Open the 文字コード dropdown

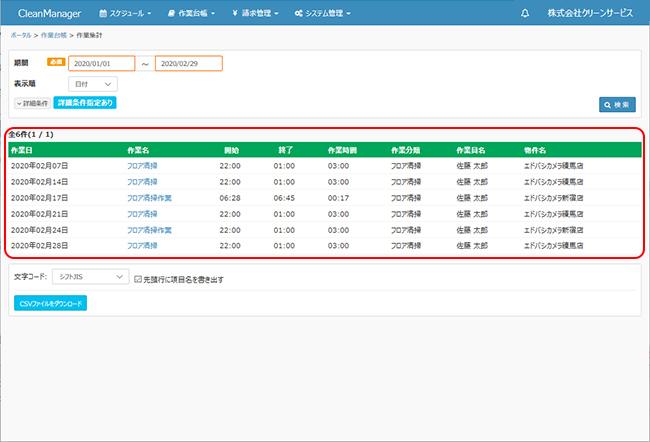coord(90,276)
